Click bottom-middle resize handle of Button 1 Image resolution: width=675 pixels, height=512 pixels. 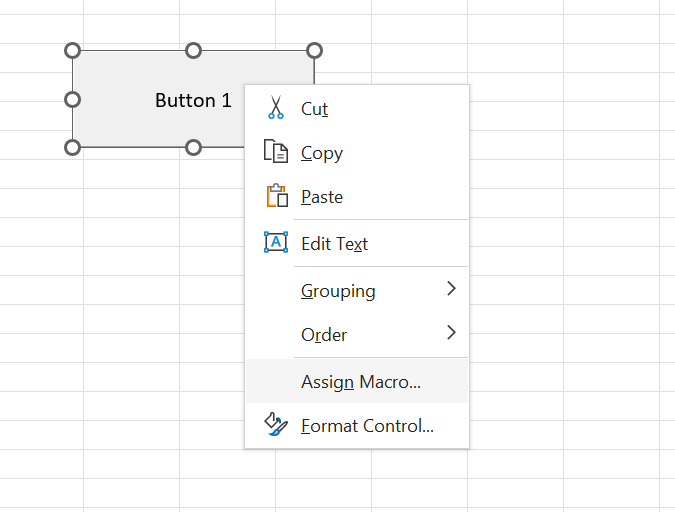tap(194, 147)
